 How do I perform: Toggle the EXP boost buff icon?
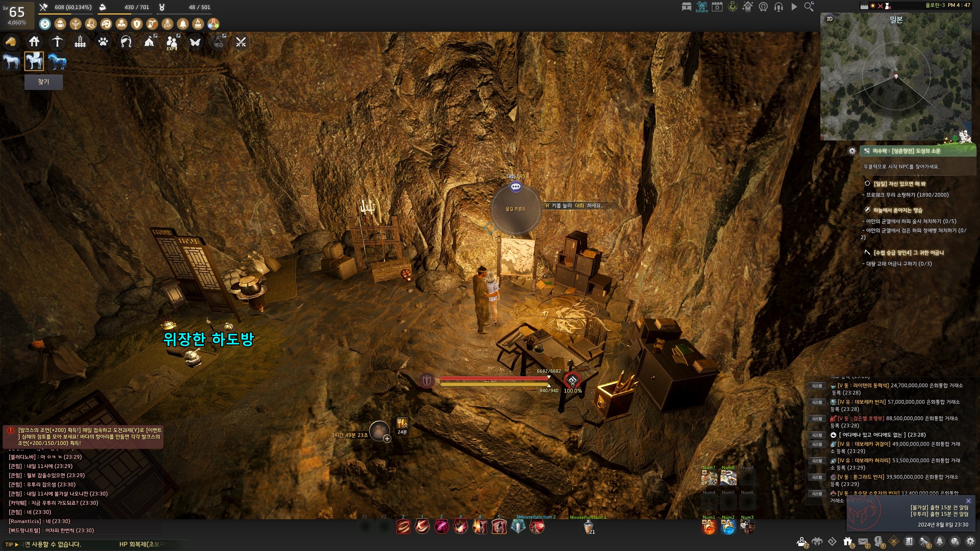(x=167, y=24)
